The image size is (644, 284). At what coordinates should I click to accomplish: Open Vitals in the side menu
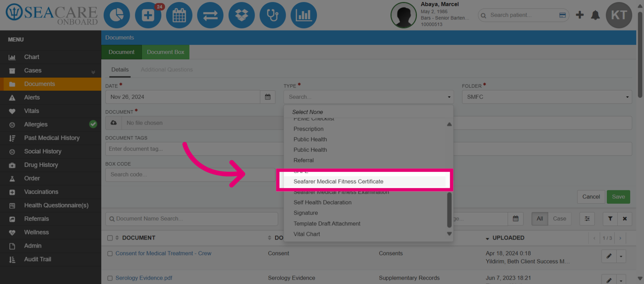point(51,111)
